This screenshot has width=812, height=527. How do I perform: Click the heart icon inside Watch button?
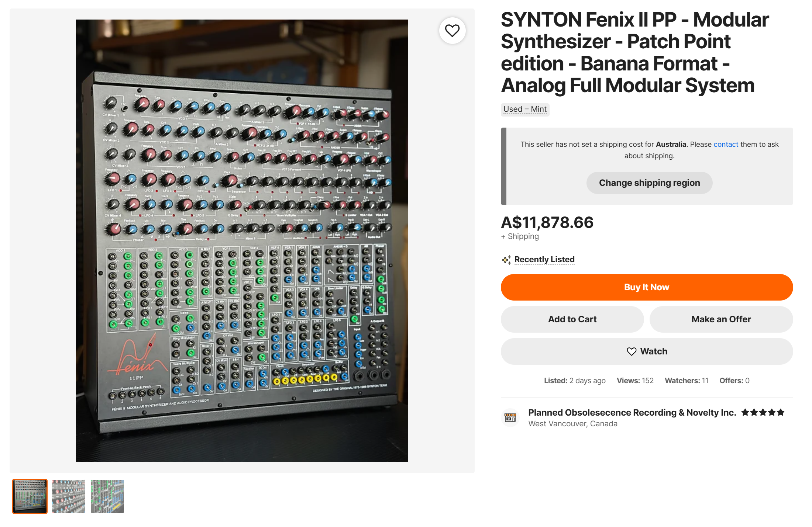pyautogui.click(x=632, y=351)
